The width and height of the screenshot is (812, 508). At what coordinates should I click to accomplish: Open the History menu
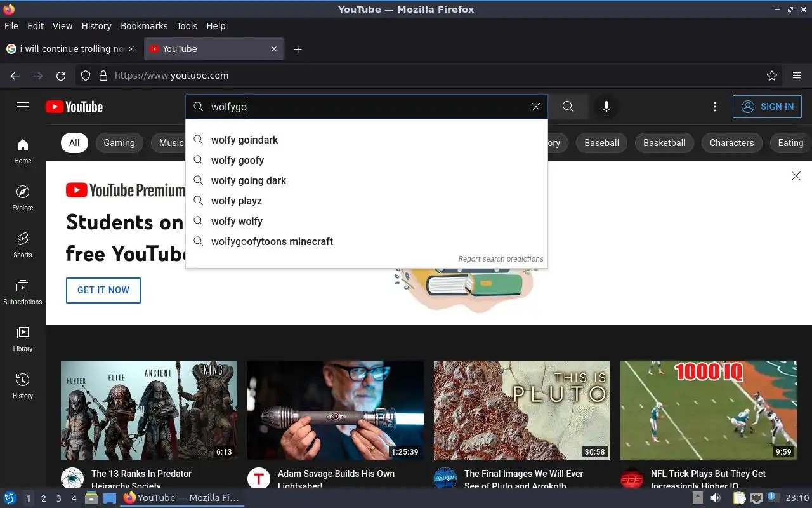pos(96,26)
